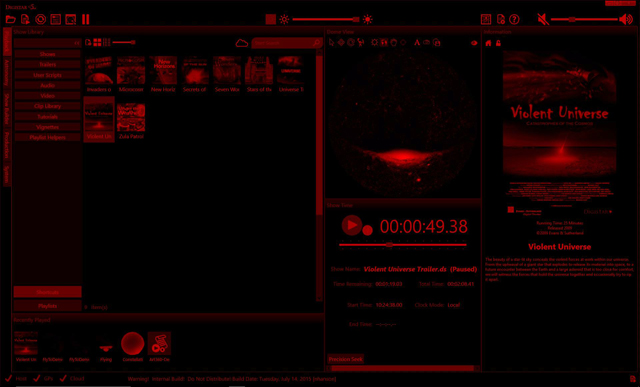Click the show time progress slider
Image resolution: width=640 pixels, height=387 pixels.
(402, 245)
